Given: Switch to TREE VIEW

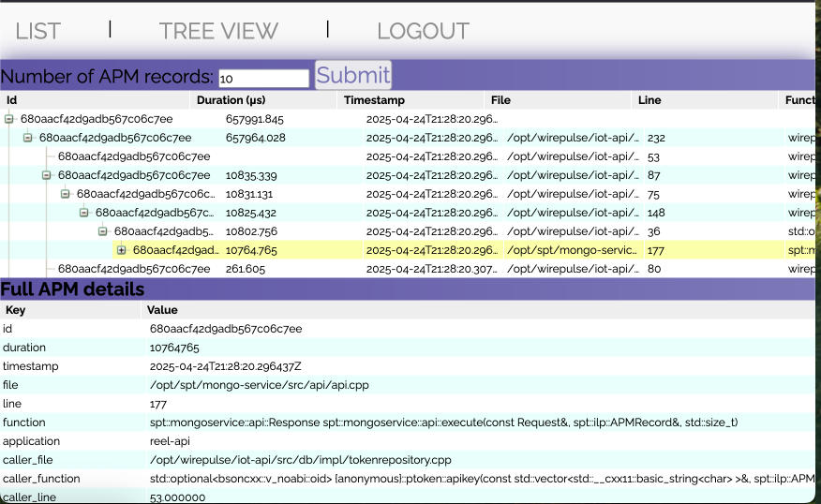Looking at the screenshot, I should 218,31.
